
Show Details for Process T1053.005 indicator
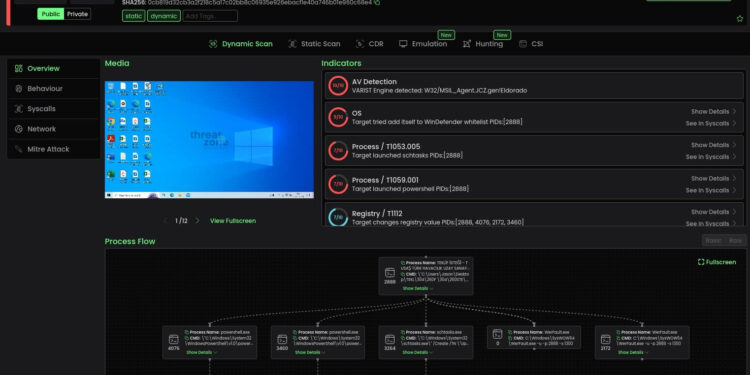point(713,145)
